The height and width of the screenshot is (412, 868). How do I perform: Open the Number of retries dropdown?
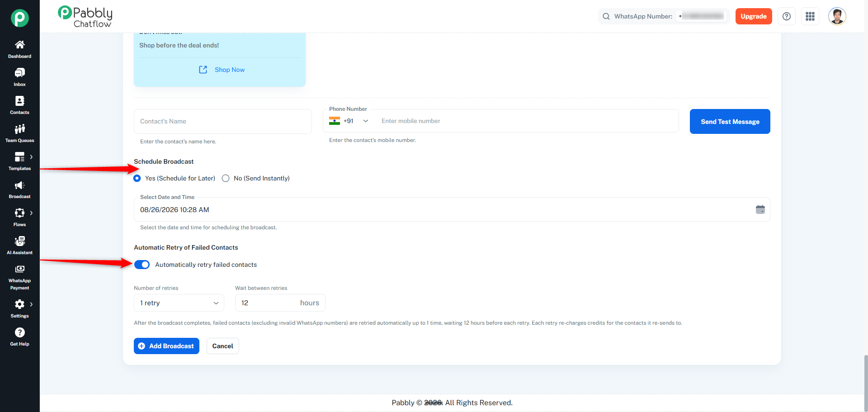tap(179, 303)
